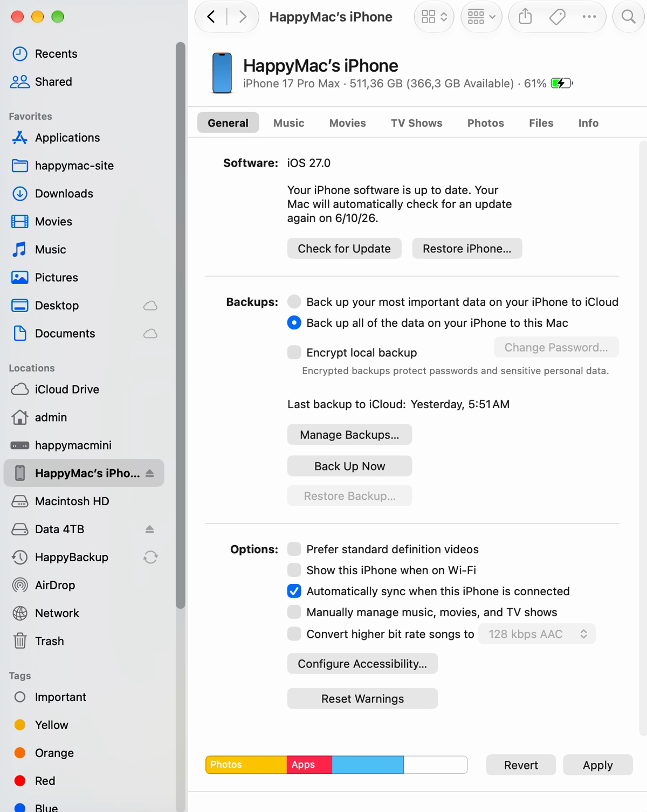This screenshot has width=647, height=812.
Task: Click the Revert button
Action: point(521,765)
